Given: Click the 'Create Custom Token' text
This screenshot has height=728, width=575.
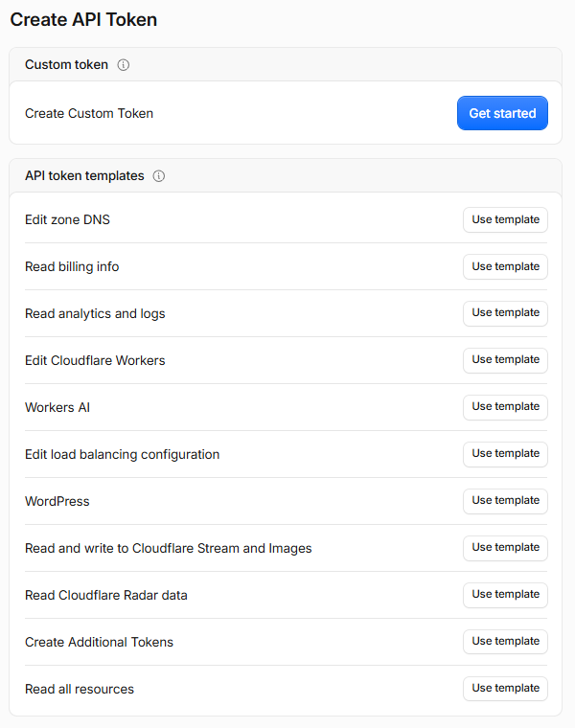Looking at the screenshot, I should 89,113.
